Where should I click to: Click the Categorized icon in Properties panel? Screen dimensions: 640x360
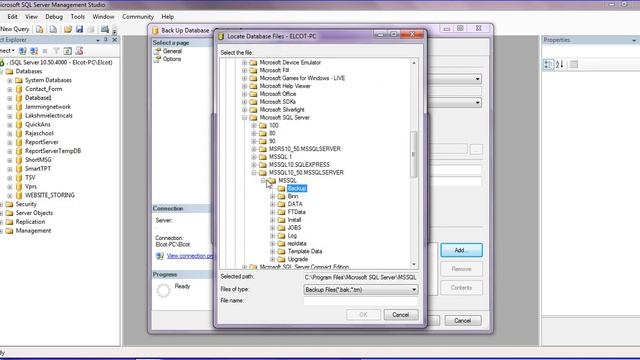point(548,64)
